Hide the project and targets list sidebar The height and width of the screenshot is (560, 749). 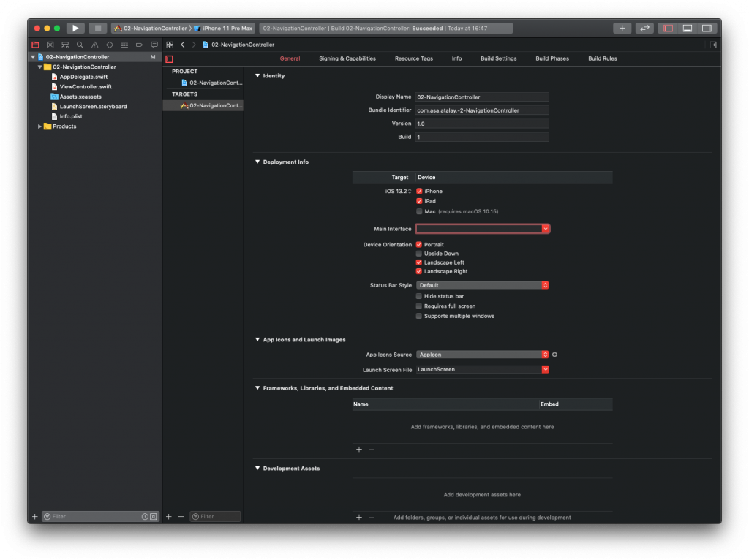[169, 59]
